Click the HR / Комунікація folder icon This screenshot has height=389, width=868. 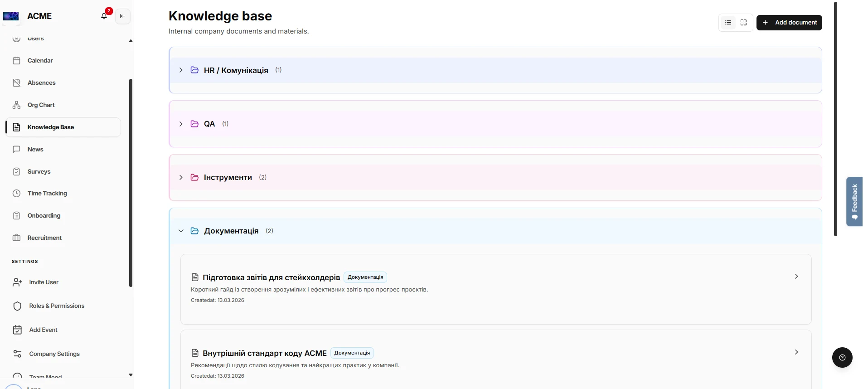pyautogui.click(x=194, y=70)
